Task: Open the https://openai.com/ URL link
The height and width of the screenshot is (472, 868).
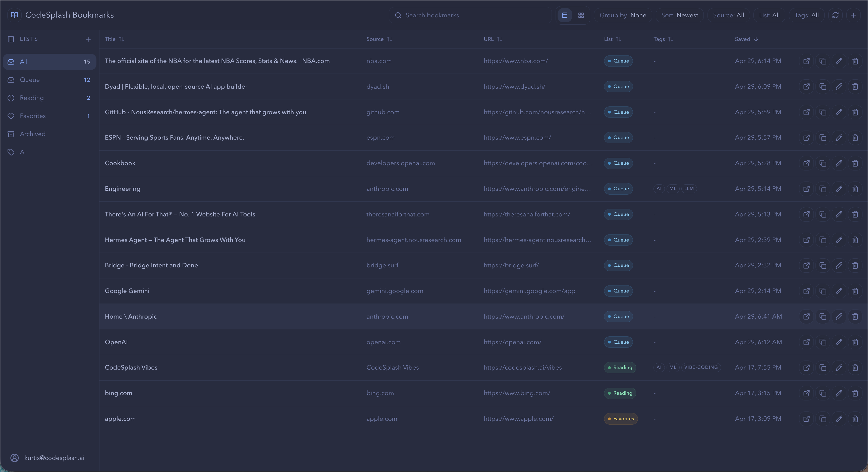Action: (x=513, y=342)
